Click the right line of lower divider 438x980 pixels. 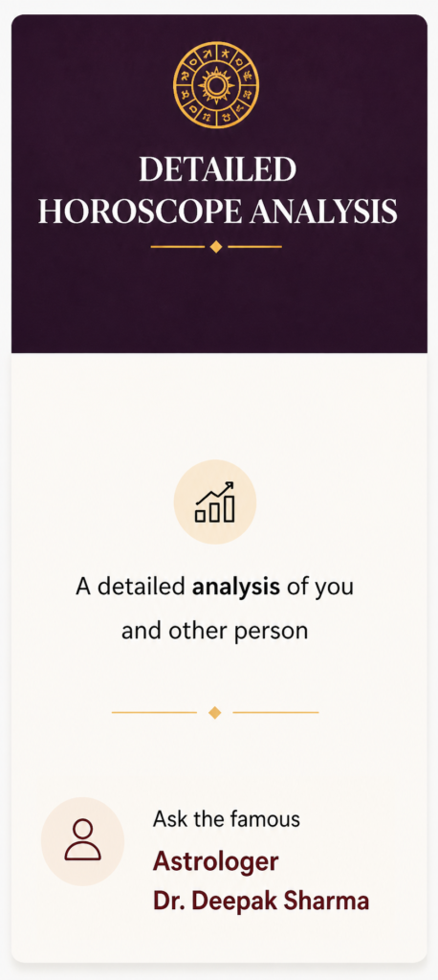[x=275, y=712]
